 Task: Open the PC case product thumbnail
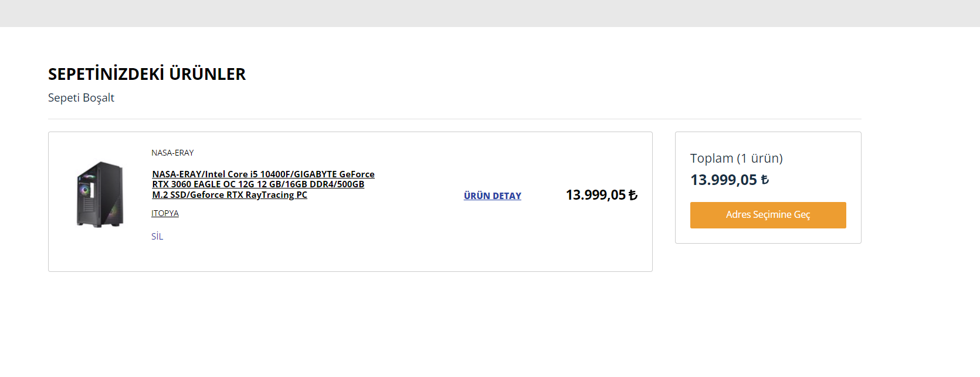[x=100, y=194]
